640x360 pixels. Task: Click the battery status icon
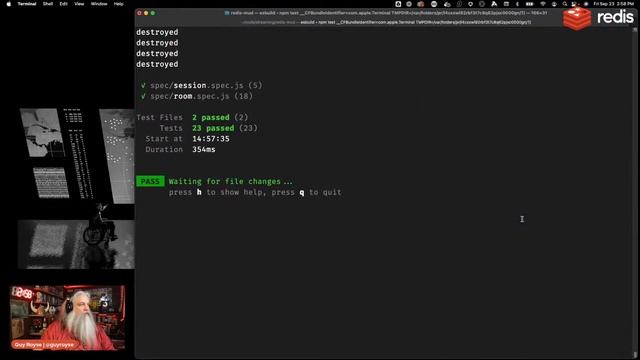coord(529,4)
